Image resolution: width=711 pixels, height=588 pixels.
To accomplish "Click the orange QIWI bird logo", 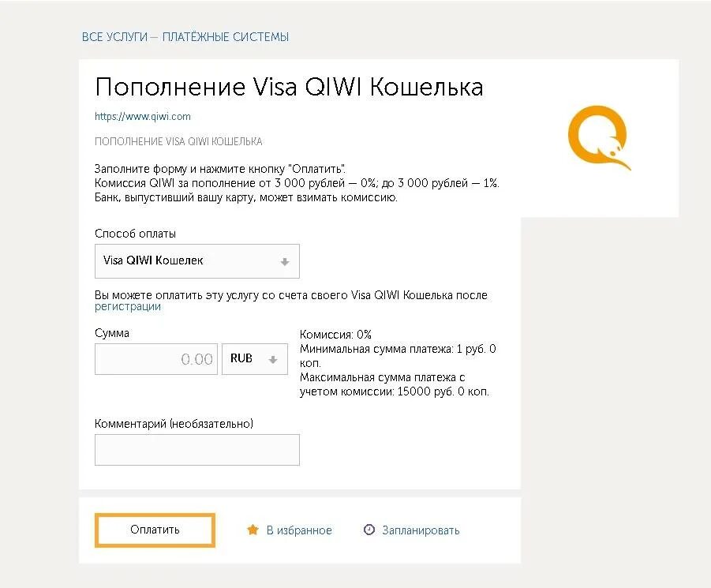I will click(599, 138).
